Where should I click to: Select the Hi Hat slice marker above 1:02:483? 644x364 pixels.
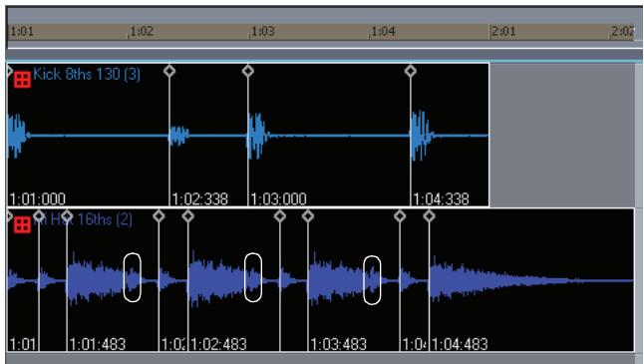[x=187, y=215]
